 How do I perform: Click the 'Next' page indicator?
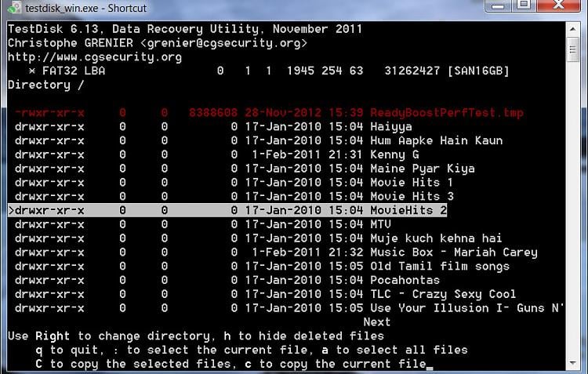click(377, 321)
